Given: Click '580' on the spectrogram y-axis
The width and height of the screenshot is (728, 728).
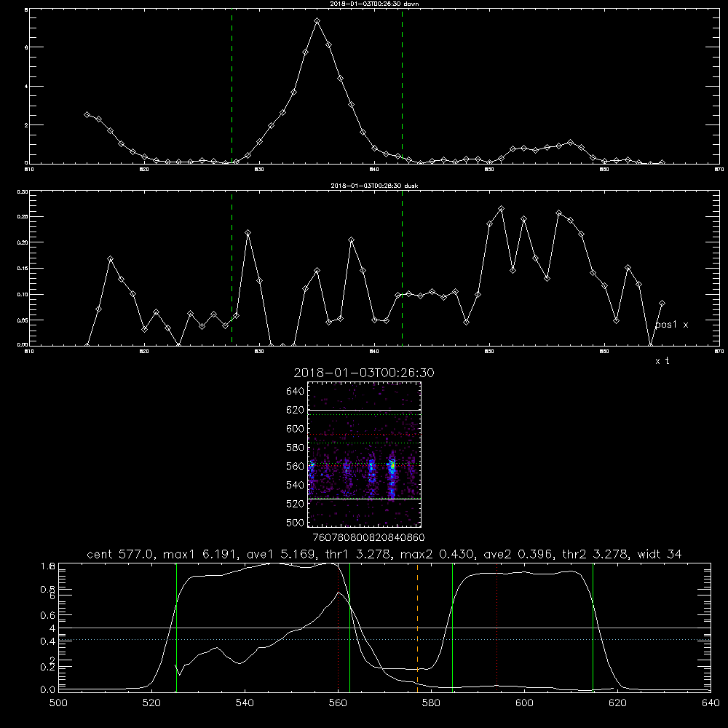Looking at the screenshot, I should tap(296, 448).
